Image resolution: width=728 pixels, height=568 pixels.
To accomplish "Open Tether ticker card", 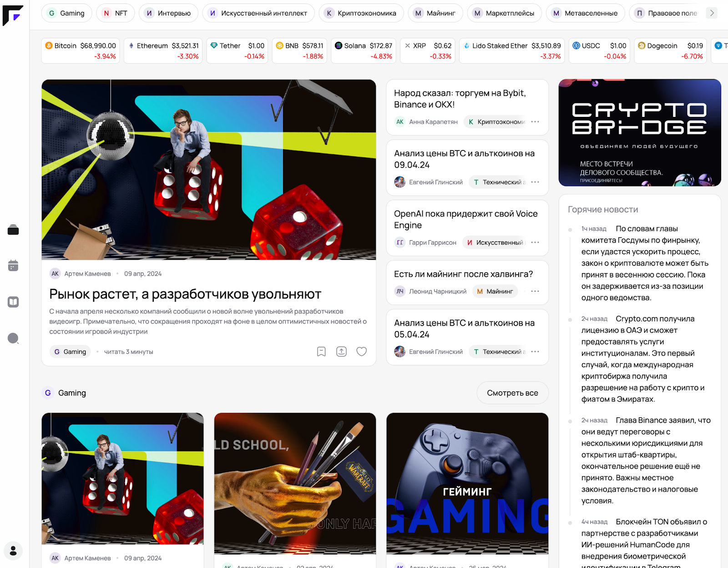I will pyautogui.click(x=238, y=51).
